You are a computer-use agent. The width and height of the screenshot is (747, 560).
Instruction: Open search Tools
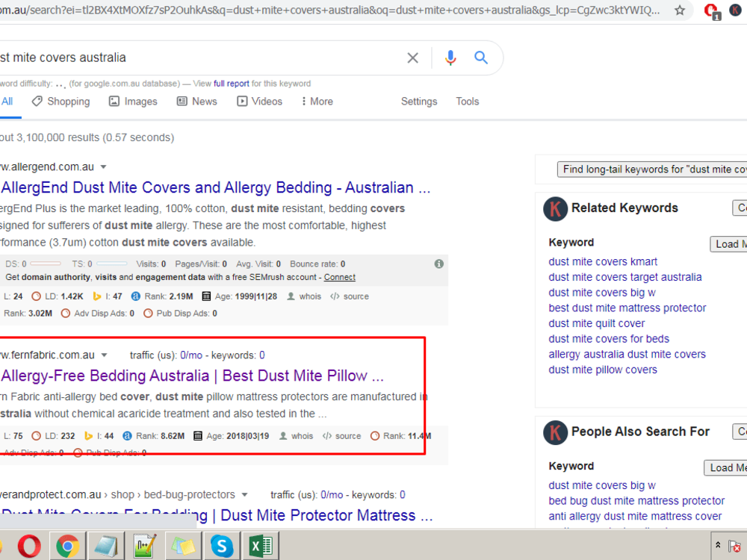coord(468,102)
